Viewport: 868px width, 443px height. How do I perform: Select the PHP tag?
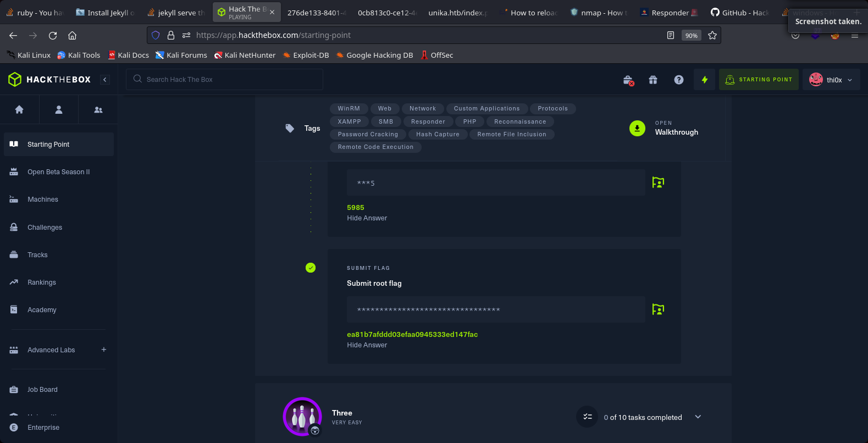(x=470, y=121)
